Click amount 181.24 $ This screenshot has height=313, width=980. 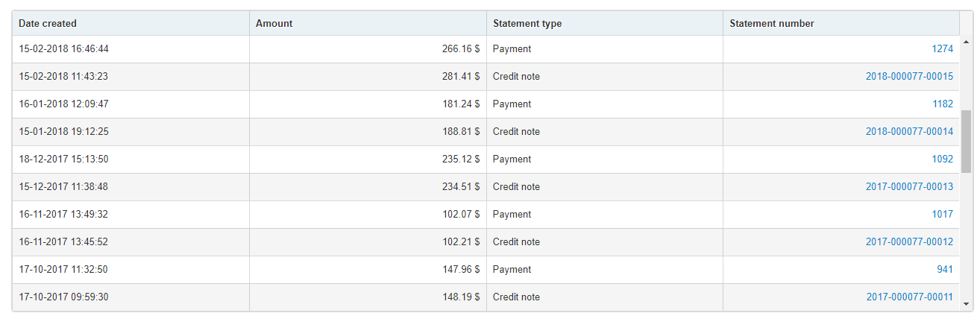pyautogui.click(x=461, y=104)
